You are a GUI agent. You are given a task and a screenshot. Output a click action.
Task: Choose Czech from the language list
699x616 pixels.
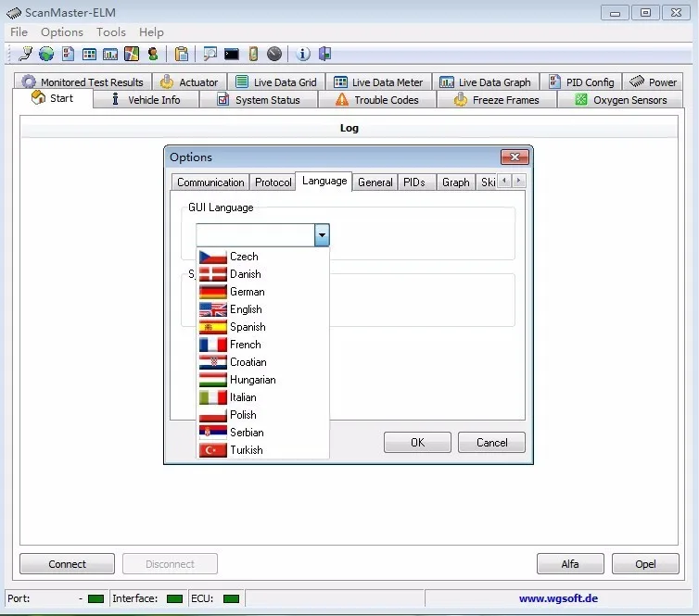click(263, 257)
